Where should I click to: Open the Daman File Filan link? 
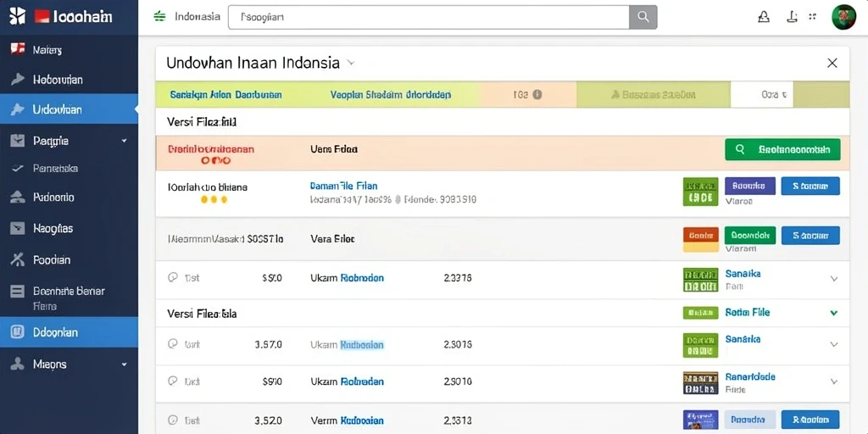pyautogui.click(x=344, y=186)
